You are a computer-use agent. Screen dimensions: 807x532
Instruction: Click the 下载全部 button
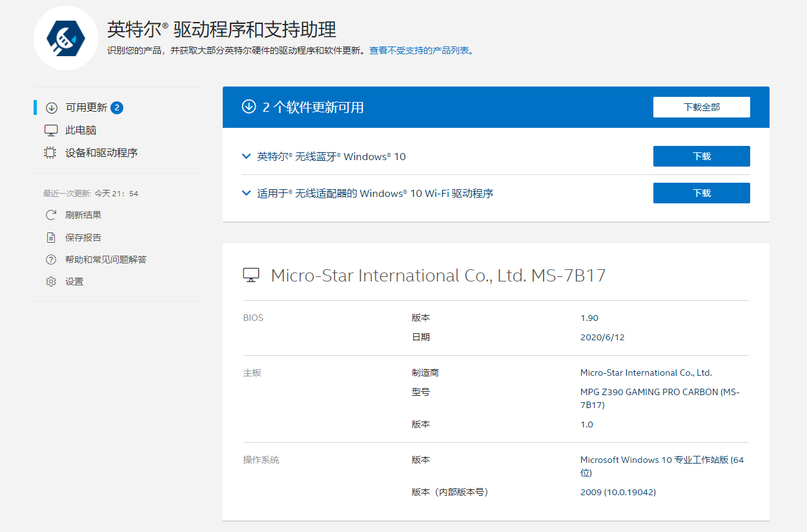pos(701,107)
